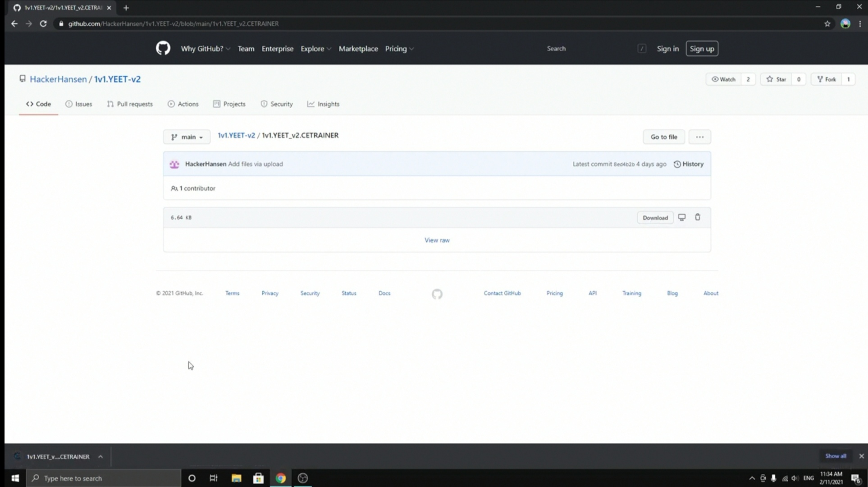Open the History link
Screen dimensions: 868x487
point(689,164)
